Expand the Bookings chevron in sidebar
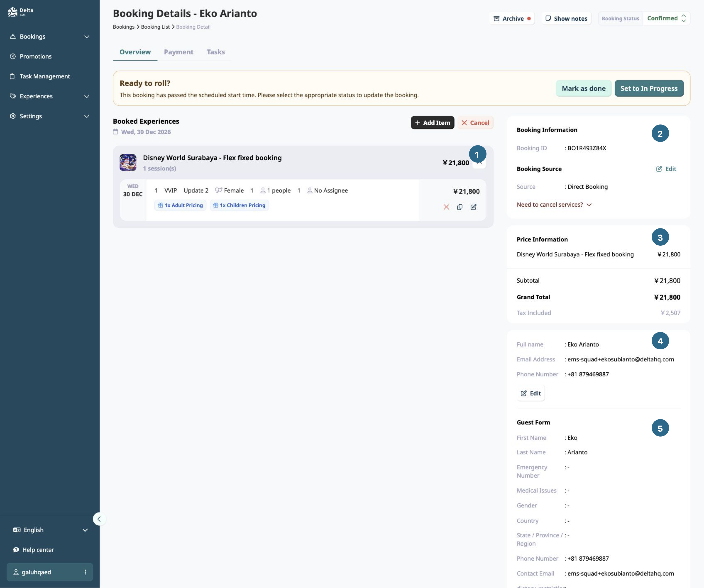 (x=87, y=37)
